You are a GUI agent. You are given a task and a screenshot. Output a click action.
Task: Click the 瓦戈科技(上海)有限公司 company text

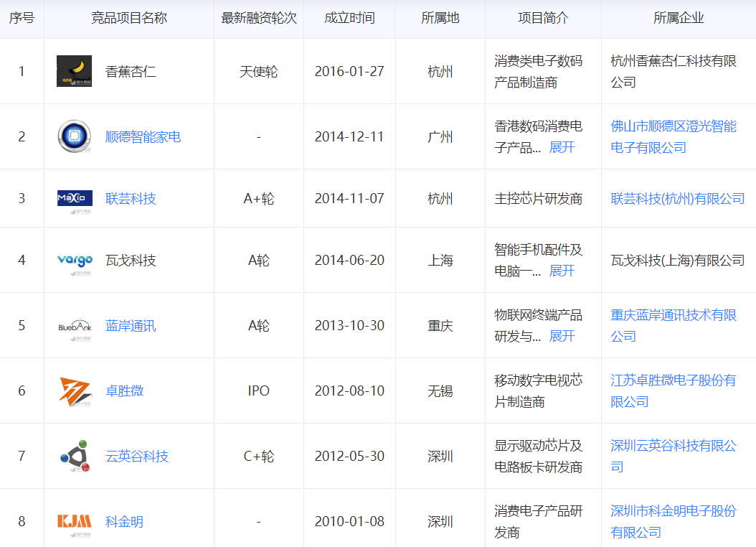677,261
